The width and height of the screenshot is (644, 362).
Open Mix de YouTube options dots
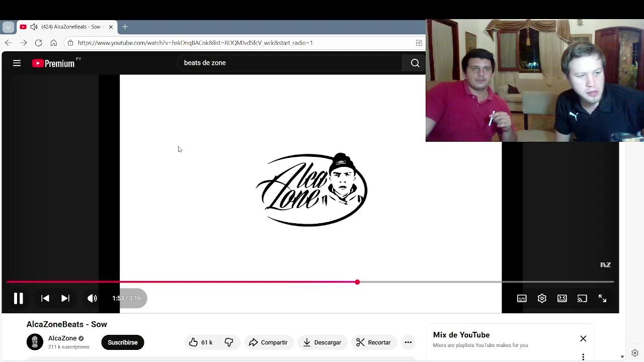click(x=583, y=357)
